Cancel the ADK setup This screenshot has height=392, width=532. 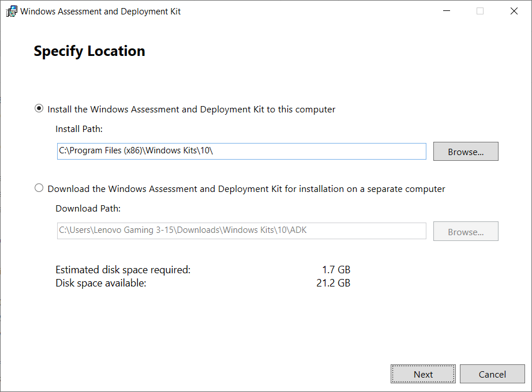tap(492, 374)
